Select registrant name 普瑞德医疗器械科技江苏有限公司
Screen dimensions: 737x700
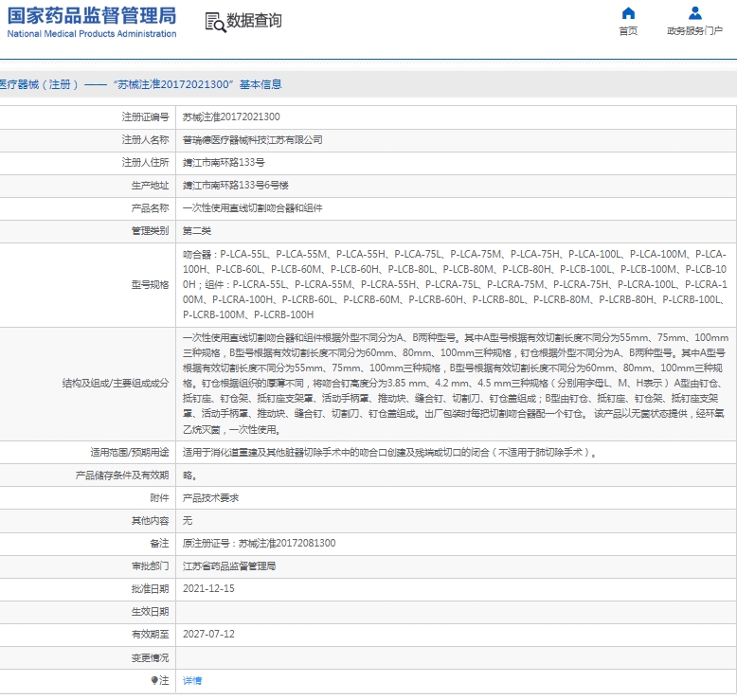tap(252, 139)
